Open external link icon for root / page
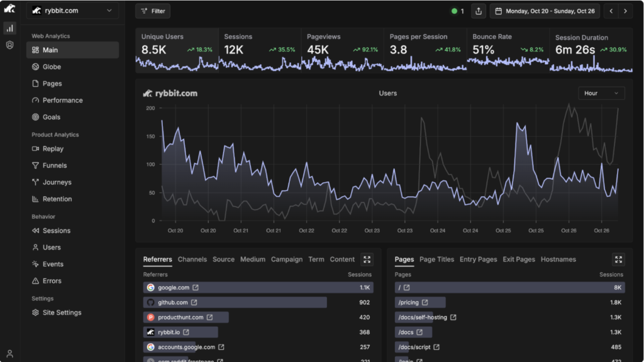This screenshot has height=362, width=644. tap(407, 288)
